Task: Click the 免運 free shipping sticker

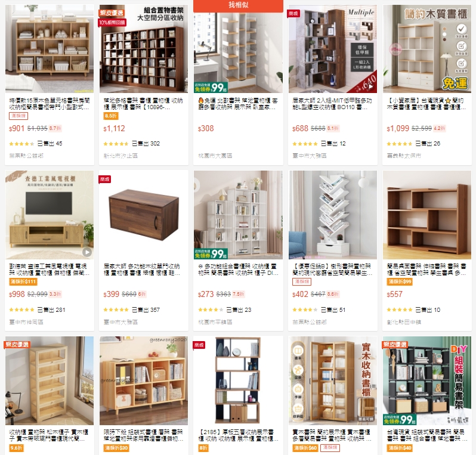Action: click(x=455, y=83)
